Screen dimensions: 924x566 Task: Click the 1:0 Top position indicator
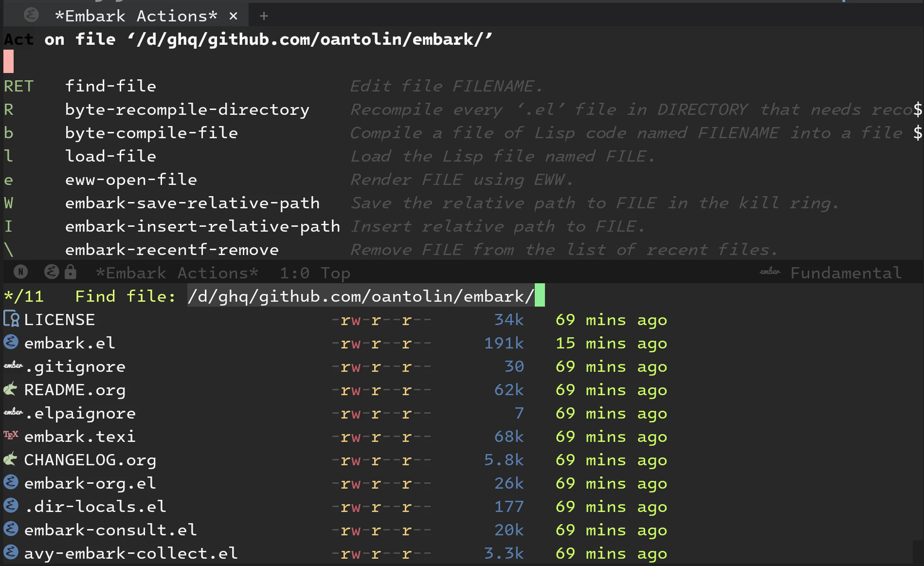click(x=315, y=274)
